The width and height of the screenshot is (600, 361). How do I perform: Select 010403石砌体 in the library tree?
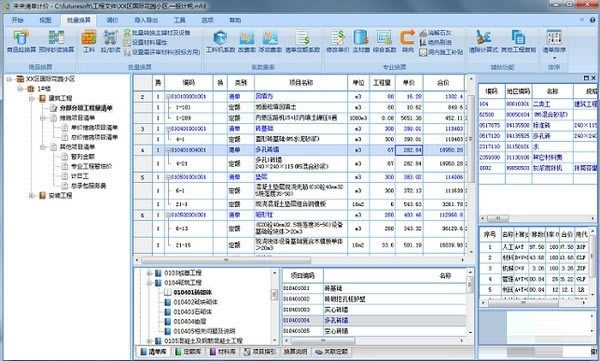coord(192,312)
